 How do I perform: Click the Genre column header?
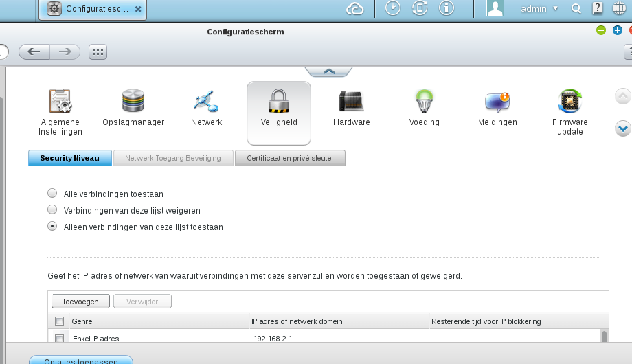click(159, 321)
